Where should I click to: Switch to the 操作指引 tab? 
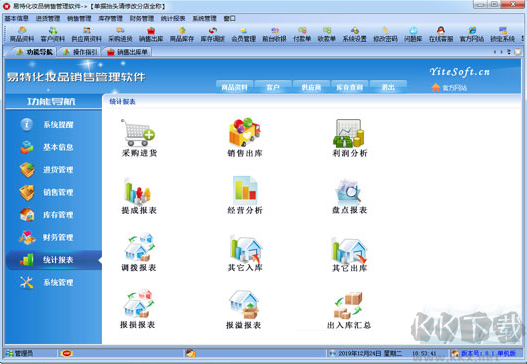80,52
